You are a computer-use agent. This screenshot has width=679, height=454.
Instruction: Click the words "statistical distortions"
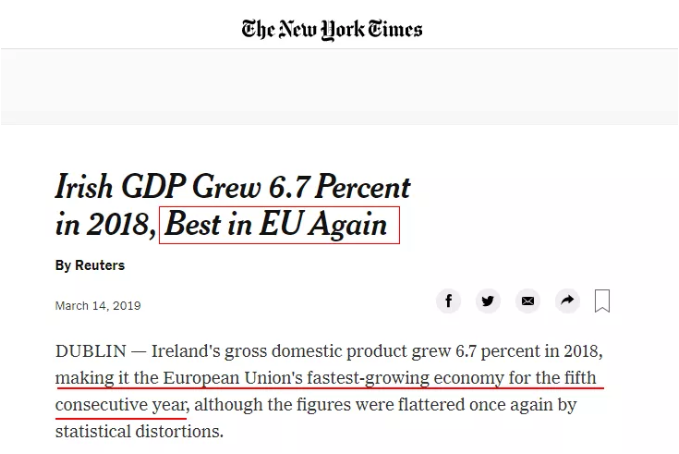point(140,432)
